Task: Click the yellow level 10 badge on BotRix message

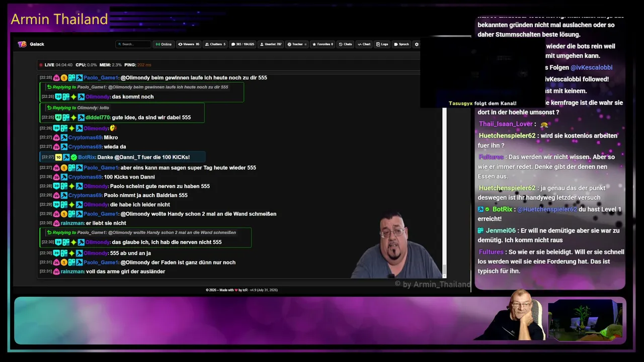Action: click(x=58, y=157)
